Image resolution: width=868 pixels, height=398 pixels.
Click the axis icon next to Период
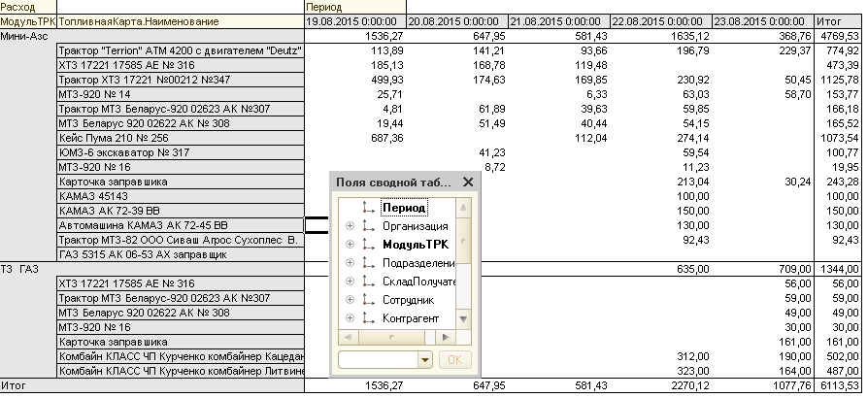367,208
